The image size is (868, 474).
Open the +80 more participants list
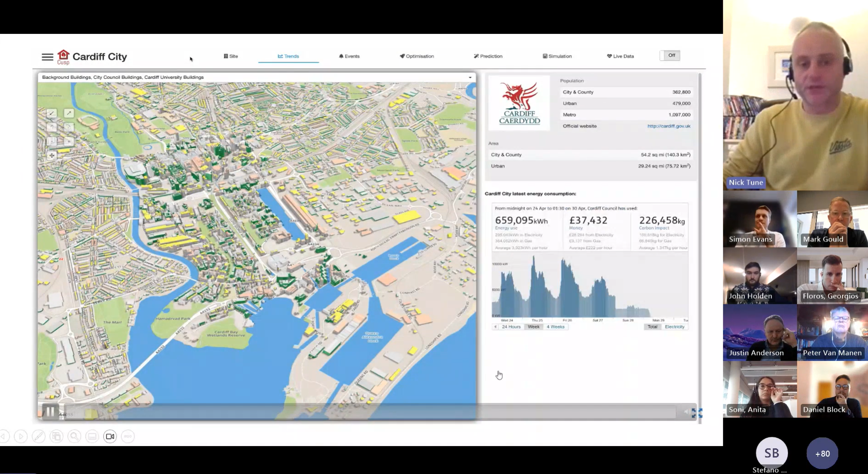click(x=822, y=453)
